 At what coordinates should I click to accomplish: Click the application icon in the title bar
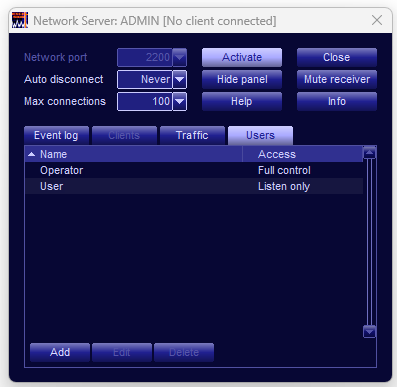tap(20, 21)
